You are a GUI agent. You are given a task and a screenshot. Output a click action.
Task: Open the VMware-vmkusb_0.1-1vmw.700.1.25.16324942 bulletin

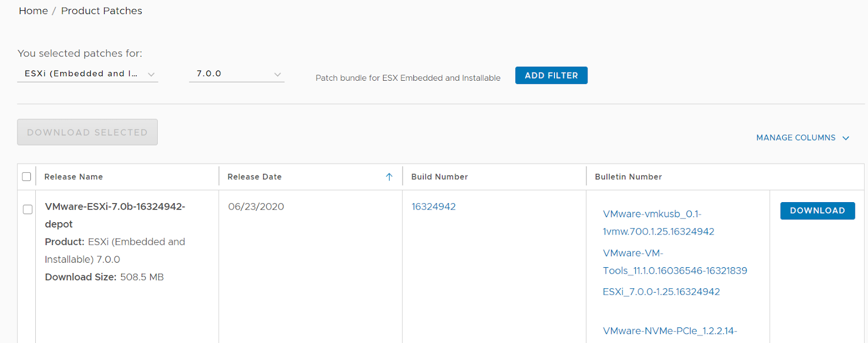(658, 223)
